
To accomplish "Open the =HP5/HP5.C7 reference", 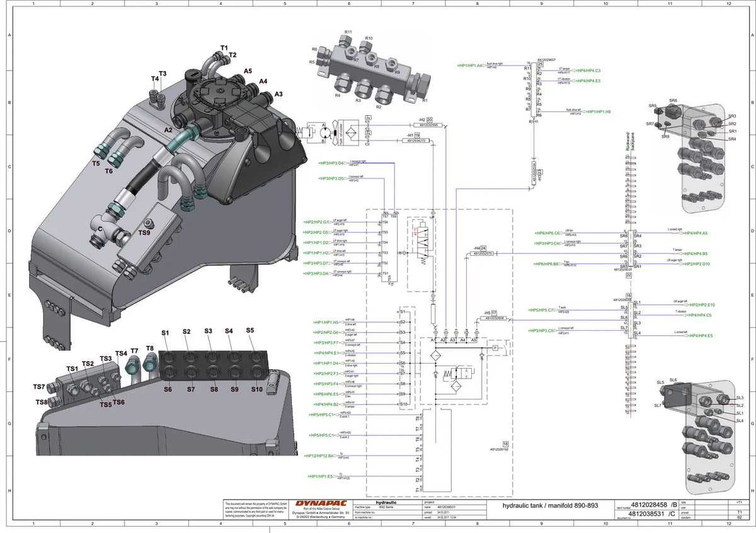I will [541, 310].
